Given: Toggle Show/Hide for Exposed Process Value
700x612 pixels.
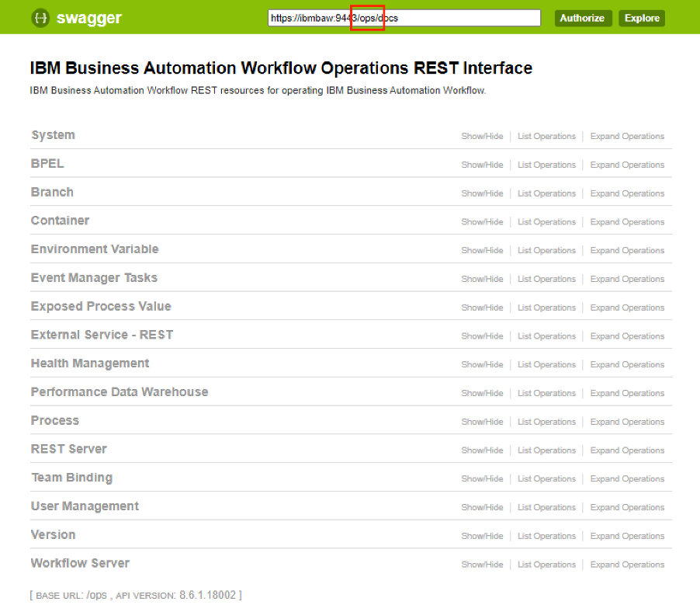Looking at the screenshot, I should 482,308.
